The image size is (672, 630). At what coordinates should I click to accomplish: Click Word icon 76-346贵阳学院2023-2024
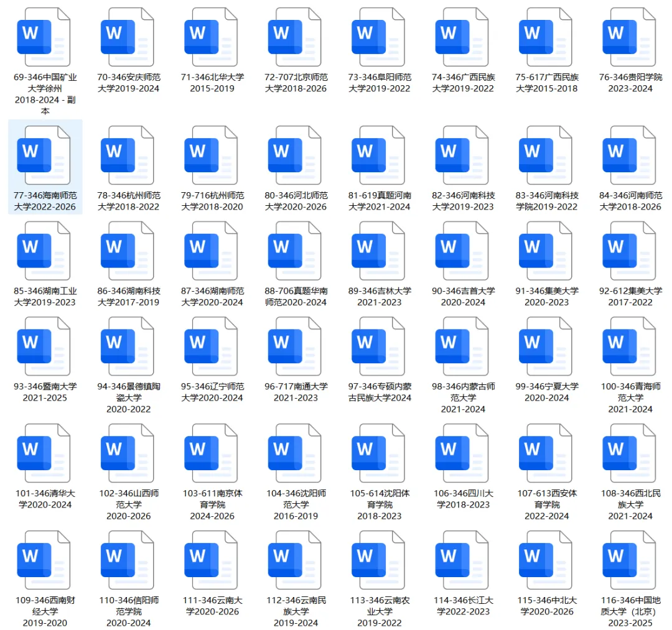click(629, 37)
